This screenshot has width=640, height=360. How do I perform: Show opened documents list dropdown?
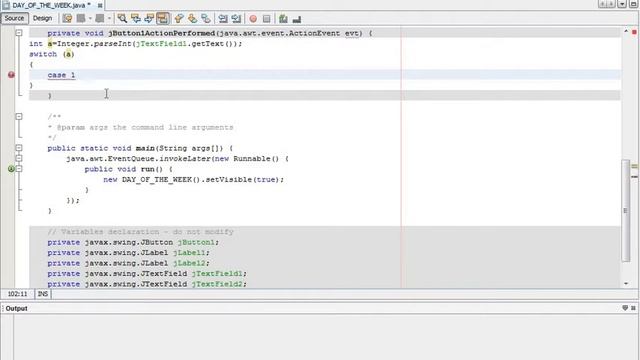[622, 4]
